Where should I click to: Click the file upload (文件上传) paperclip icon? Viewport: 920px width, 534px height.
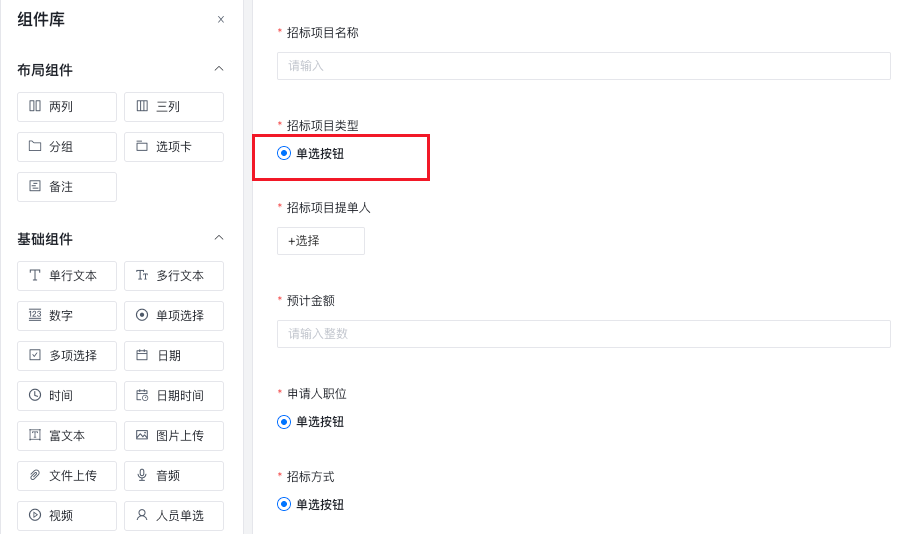35,475
